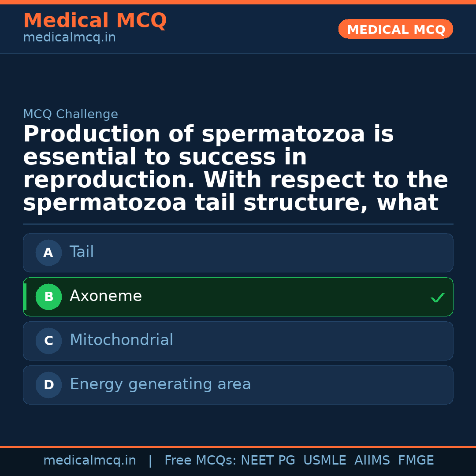
Task: Select the answer text "Tail"
Action: pyautogui.click(x=82, y=252)
